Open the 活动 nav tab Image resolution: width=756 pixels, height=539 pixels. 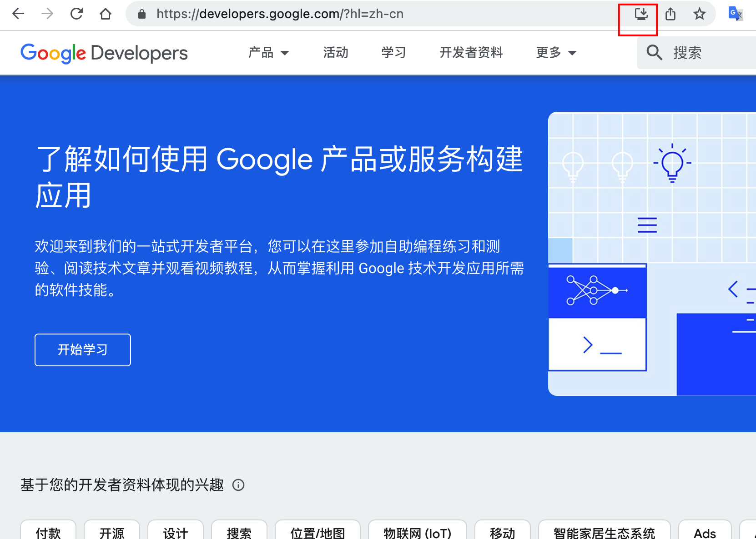click(x=336, y=53)
